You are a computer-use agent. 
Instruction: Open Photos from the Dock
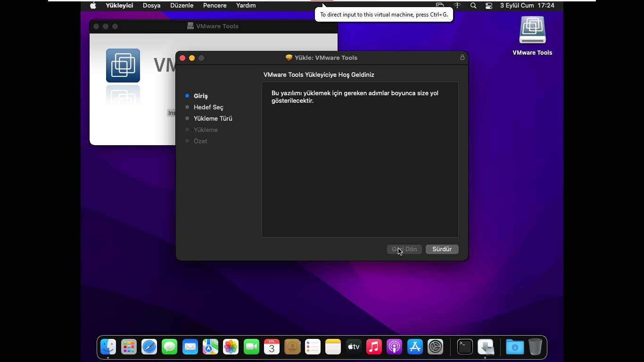coord(231,347)
